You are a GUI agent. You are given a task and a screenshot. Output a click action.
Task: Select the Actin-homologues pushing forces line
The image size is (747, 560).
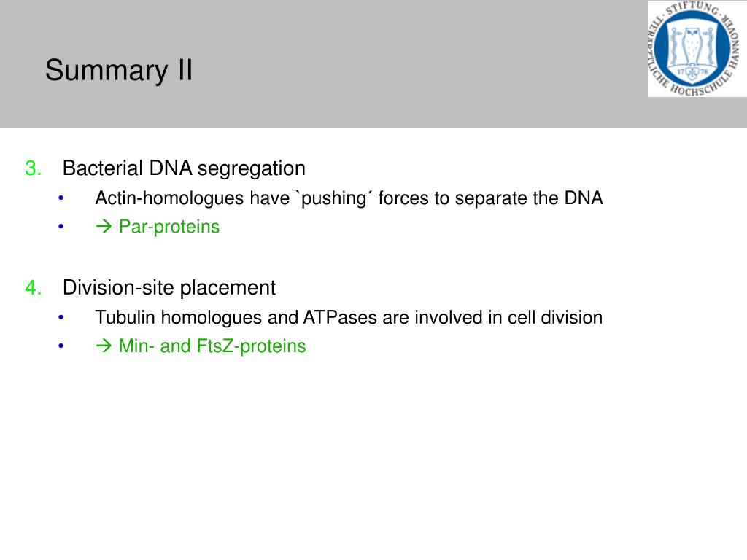349,198
